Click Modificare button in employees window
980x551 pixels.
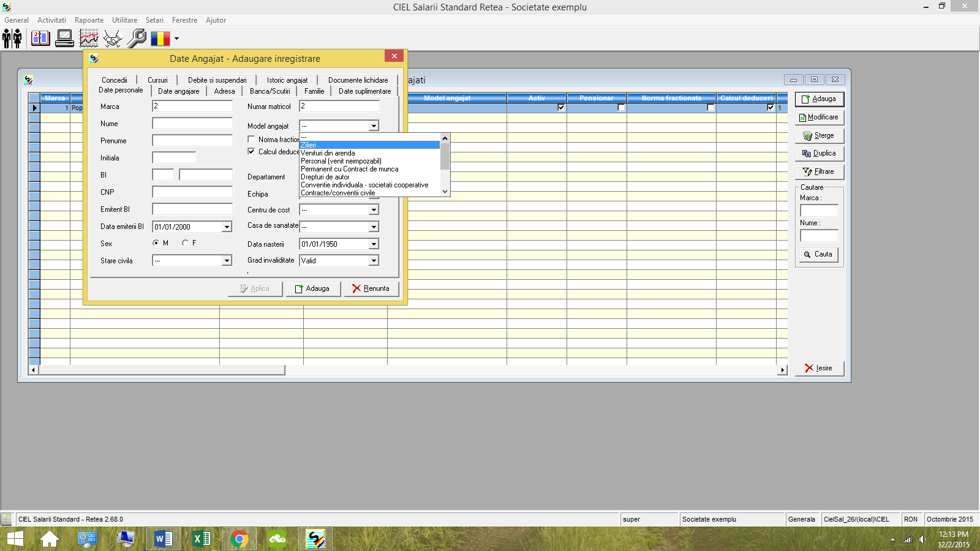coord(820,117)
